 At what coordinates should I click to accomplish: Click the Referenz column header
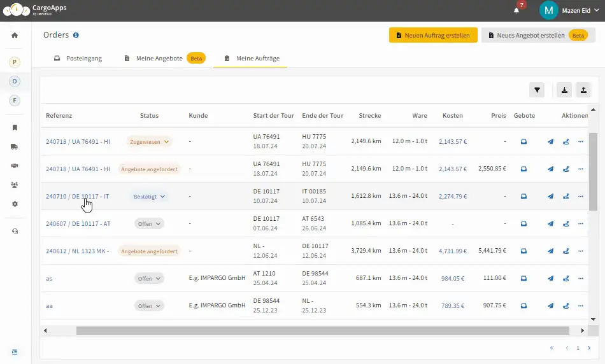[x=59, y=116]
